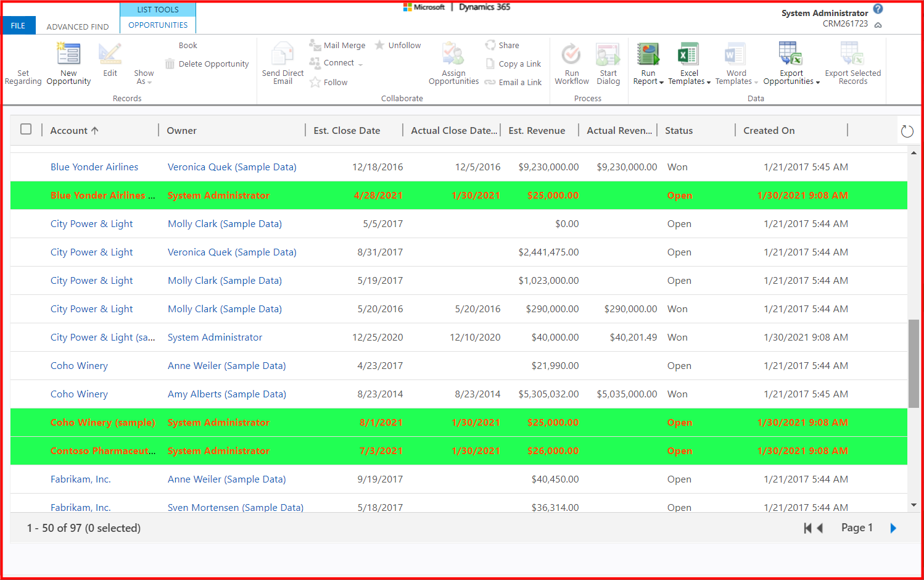Click Book in the Records group

click(x=188, y=46)
